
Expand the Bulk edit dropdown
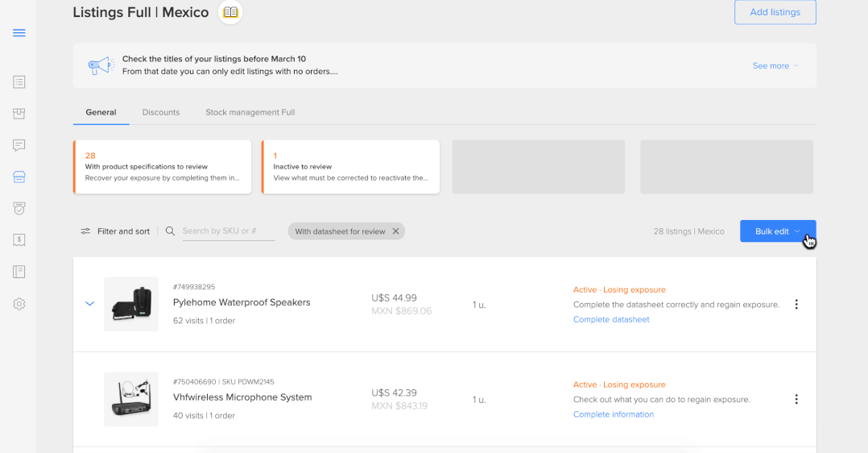click(777, 231)
